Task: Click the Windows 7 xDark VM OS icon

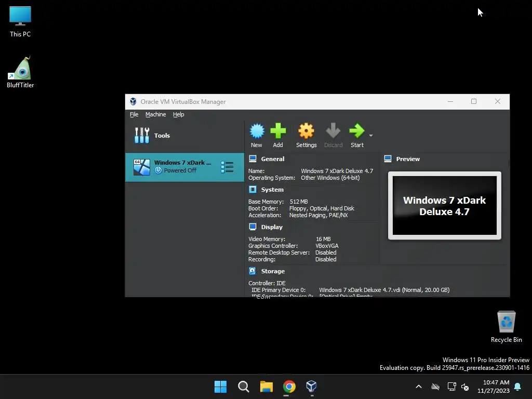Action: (141, 167)
